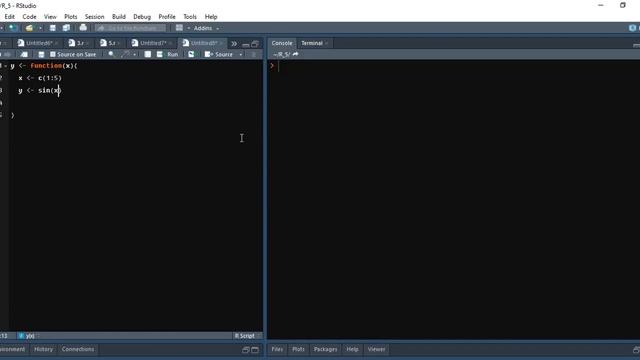This screenshot has width=640, height=360.
Task: Click show in new window icon
Action: [24, 54]
